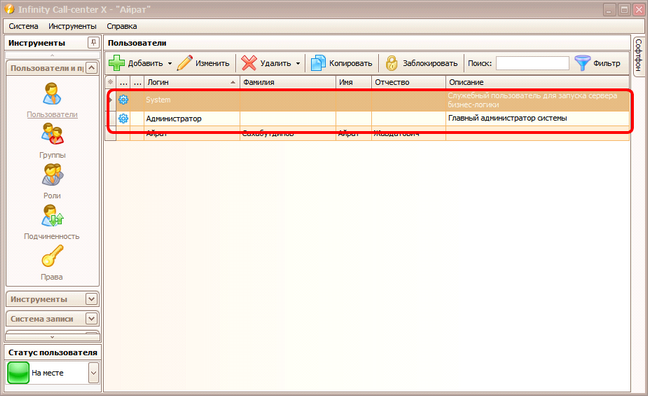Click into the Поиск search field
Image resolution: width=648 pixels, height=396 pixels.
click(x=532, y=63)
